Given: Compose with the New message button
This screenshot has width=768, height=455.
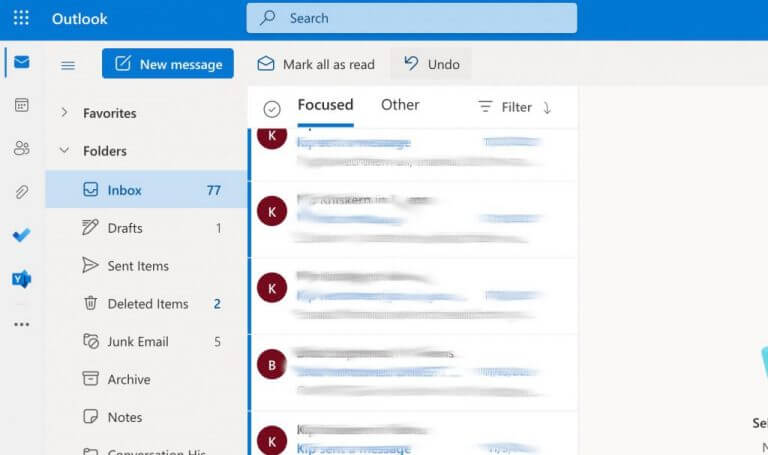Looking at the screenshot, I should [168, 64].
